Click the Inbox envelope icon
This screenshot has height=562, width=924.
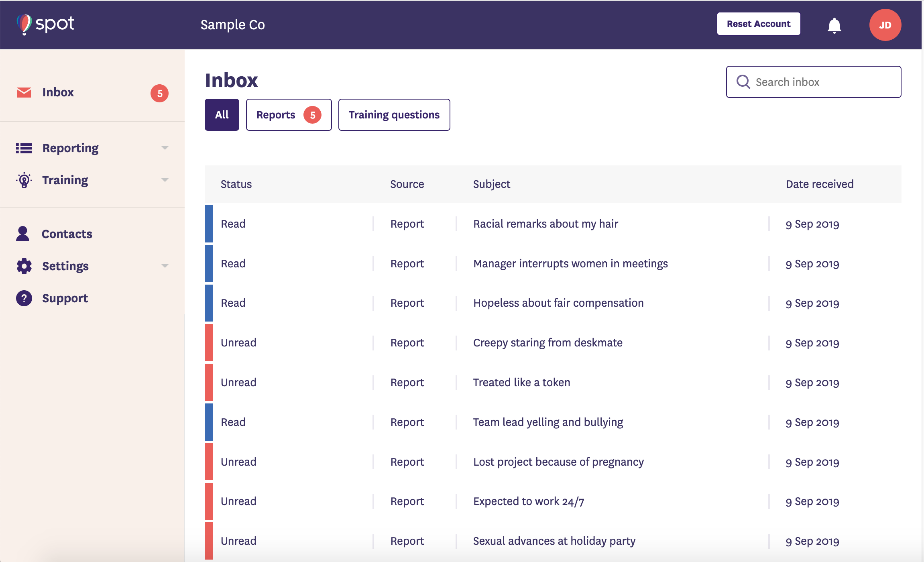click(24, 92)
